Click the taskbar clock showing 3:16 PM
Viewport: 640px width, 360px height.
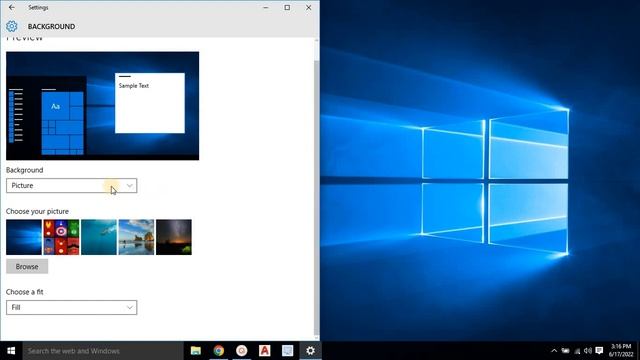click(x=621, y=350)
